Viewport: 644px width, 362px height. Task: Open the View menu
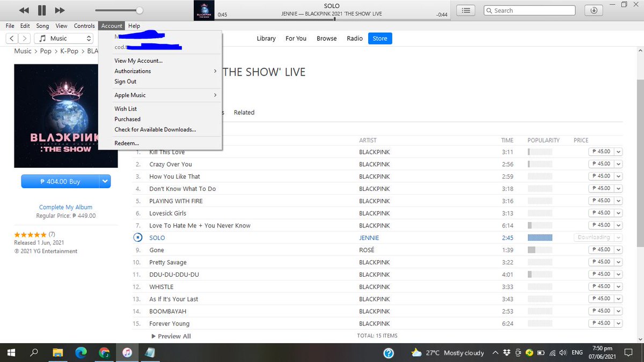click(61, 26)
